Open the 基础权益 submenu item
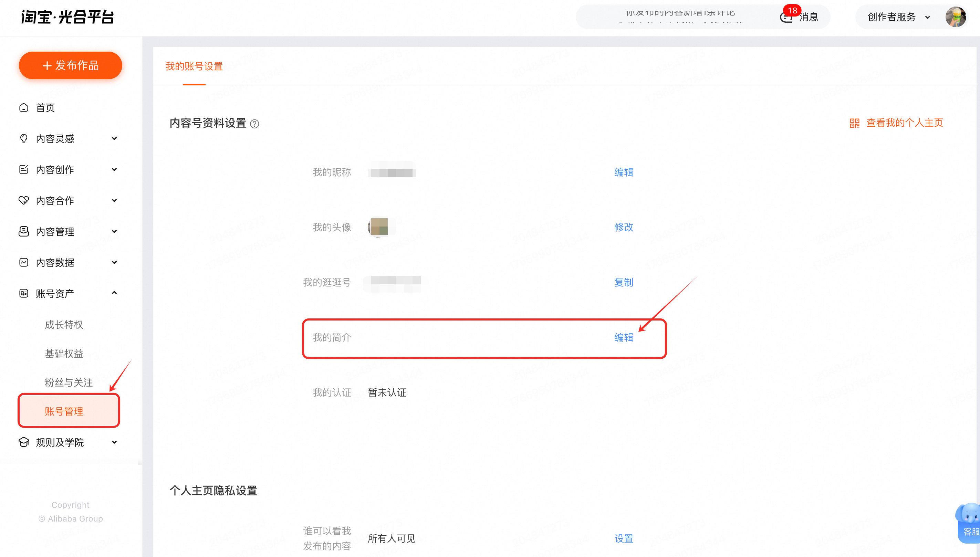The width and height of the screenshot is (980, 557). (64, 354)
